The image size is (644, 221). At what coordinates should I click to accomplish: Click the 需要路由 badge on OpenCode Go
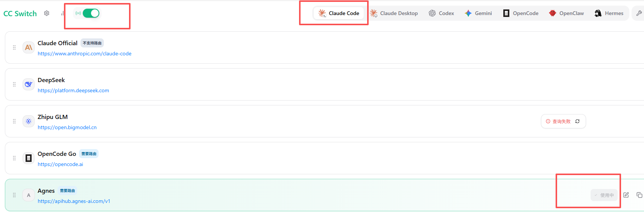click(89, 154)
